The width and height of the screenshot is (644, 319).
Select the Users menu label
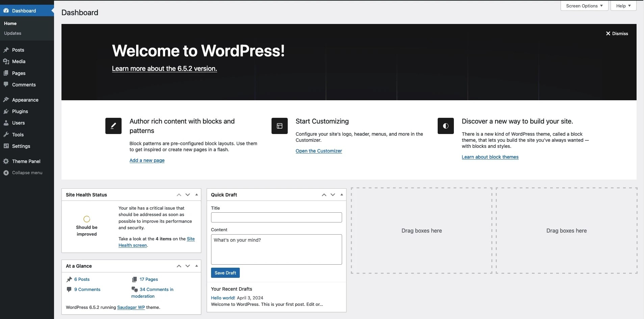point(19,123)
